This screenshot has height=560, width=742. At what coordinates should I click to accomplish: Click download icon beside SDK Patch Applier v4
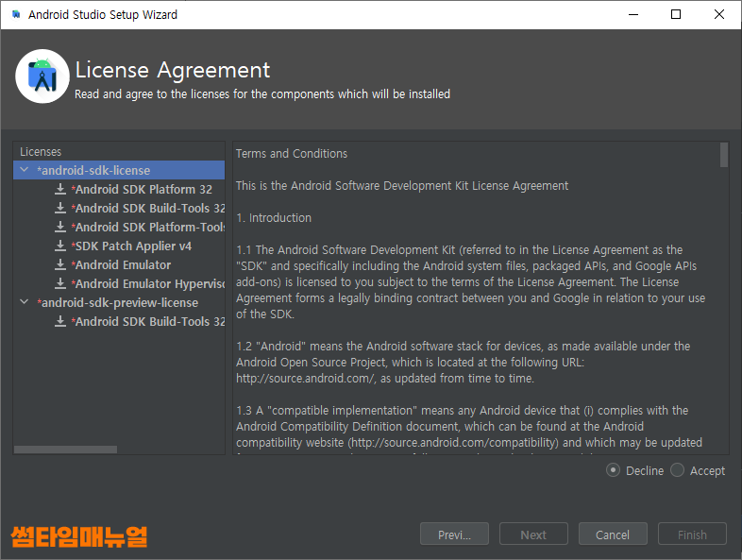click(60, 246)
